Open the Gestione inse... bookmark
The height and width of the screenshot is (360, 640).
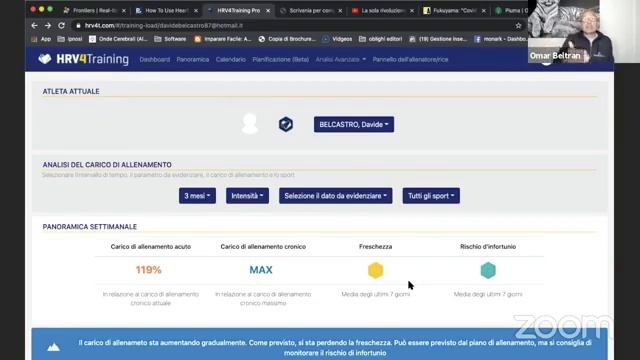(x=438, y=39)
